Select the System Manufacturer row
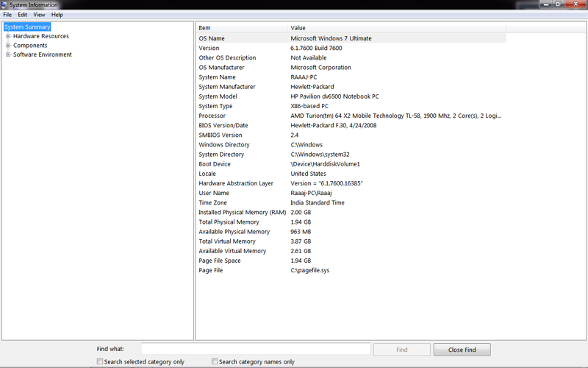588x368 pixels. tap(351, 87)
